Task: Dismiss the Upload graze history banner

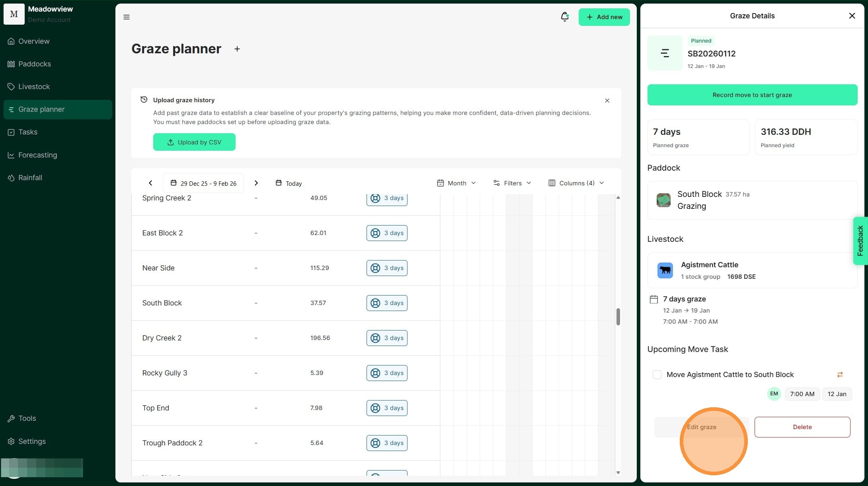Action: (x=607, y=101)
